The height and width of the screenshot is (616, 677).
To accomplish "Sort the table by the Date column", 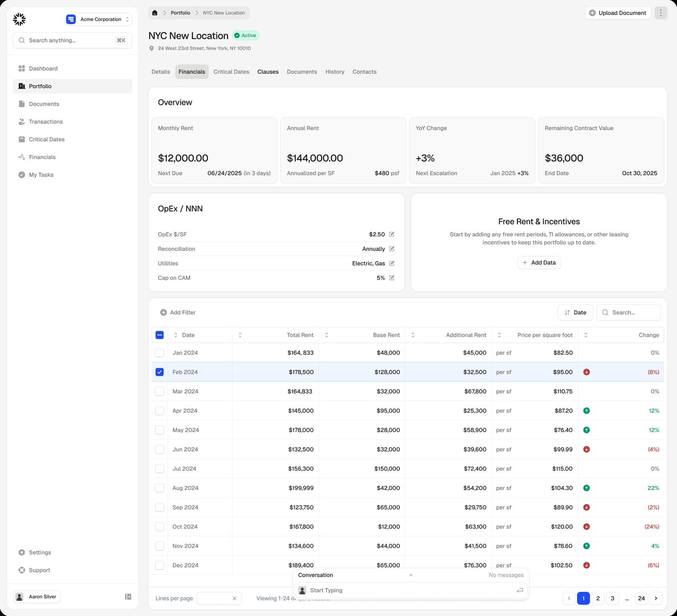I will pyautogui.click(x=176, y=335).
